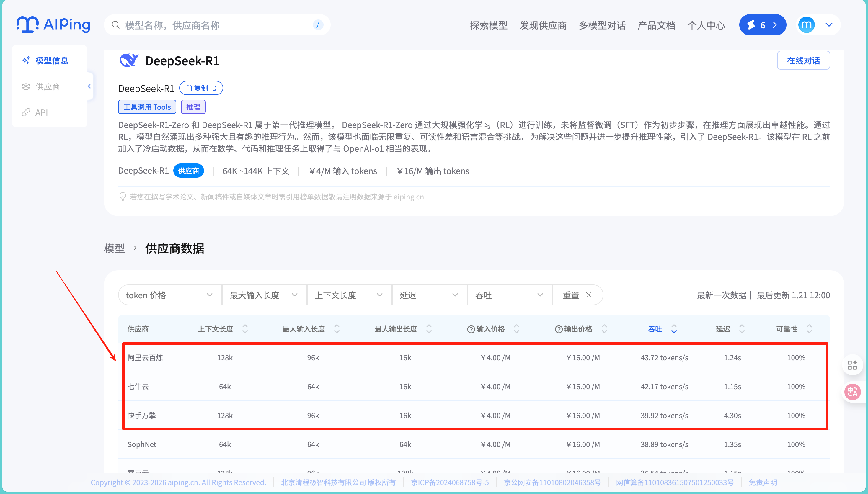The height and width of the screenshot is (494, 868).
Task: Expand the latency filter dropdown
Action: [429, 295]
